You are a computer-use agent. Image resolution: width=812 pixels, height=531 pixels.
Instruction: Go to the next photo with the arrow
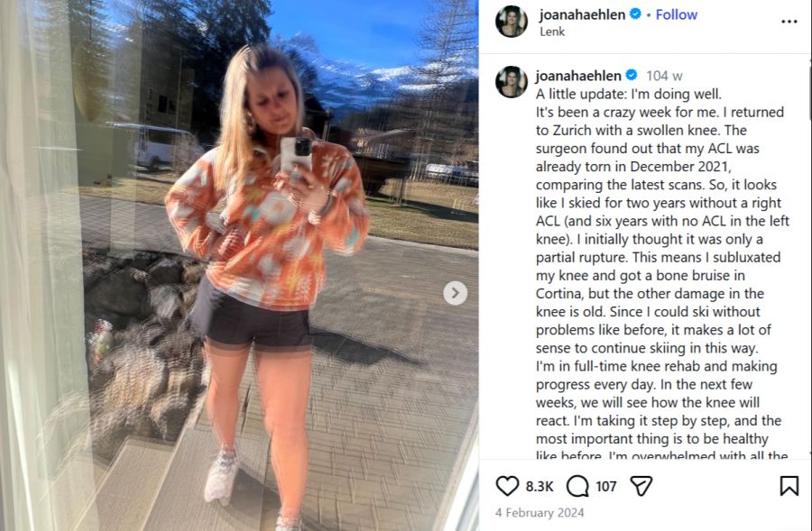456,293
